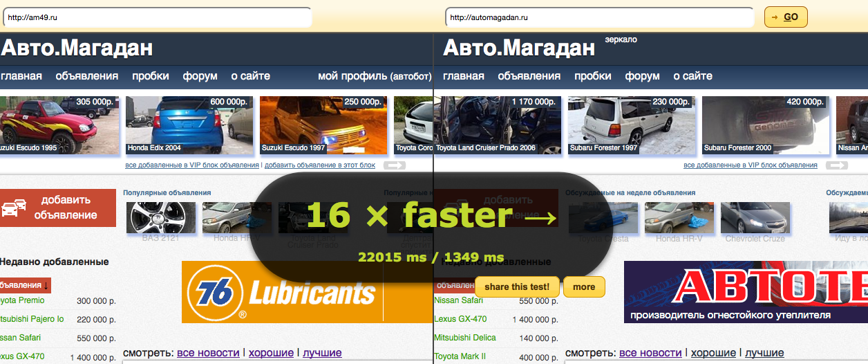The width and height of the screenshot is (868, 364).
Task: Click хорошие link in left pane
Action: (271, 352)
